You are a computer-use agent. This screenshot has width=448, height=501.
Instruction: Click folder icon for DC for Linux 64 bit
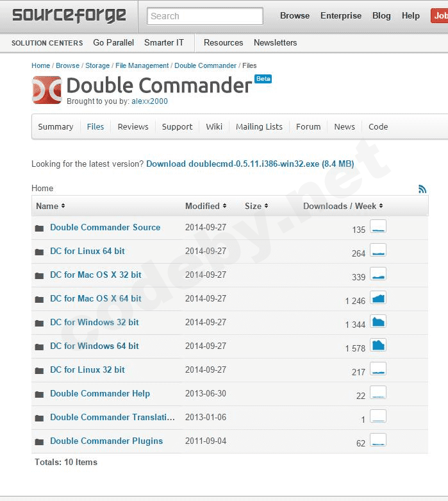click(x=39, y=251)
